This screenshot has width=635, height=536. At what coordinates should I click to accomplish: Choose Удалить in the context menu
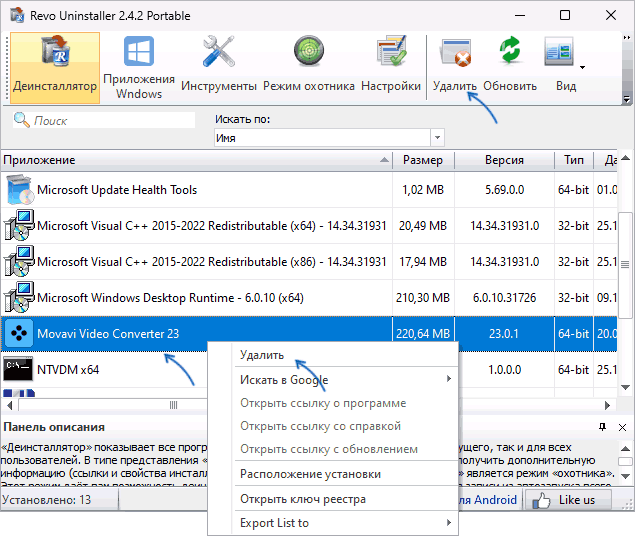click(346, 355)
